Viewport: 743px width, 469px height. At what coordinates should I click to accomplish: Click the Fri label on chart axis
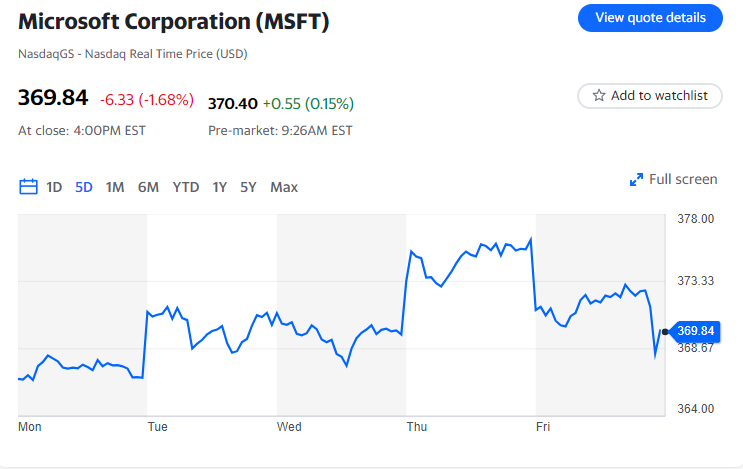tap(543, 427)
